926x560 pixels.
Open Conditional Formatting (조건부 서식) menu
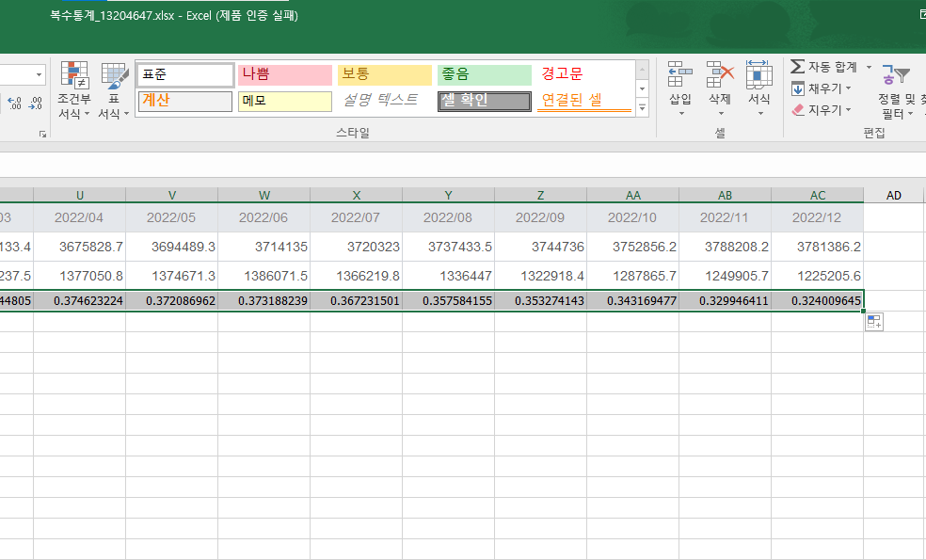(x=73, y=89)
